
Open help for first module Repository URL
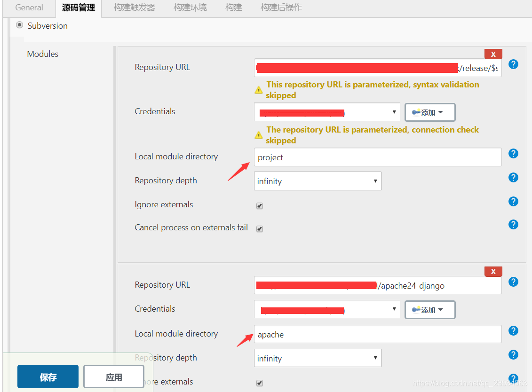(x=513, y=64)
